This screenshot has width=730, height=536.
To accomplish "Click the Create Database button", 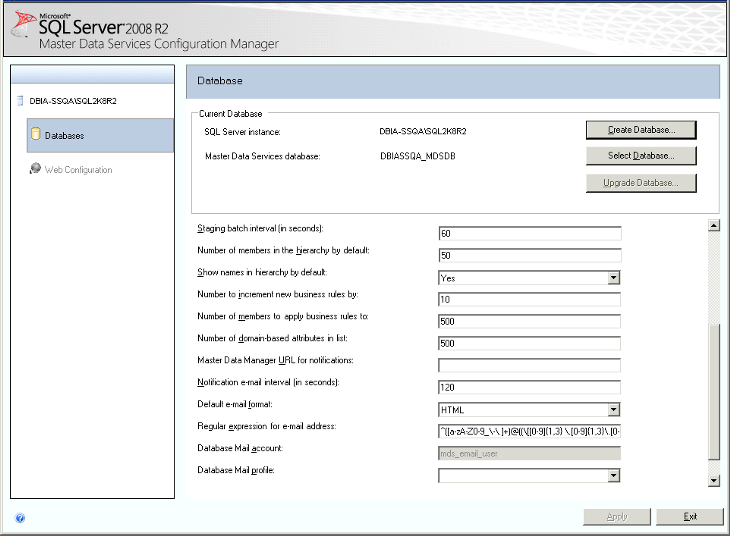I will (641, 130).
